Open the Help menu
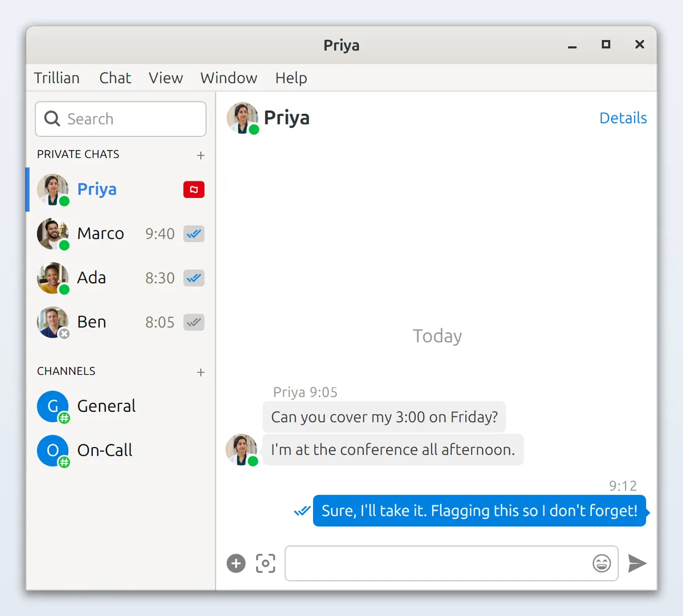 (291, 78)
